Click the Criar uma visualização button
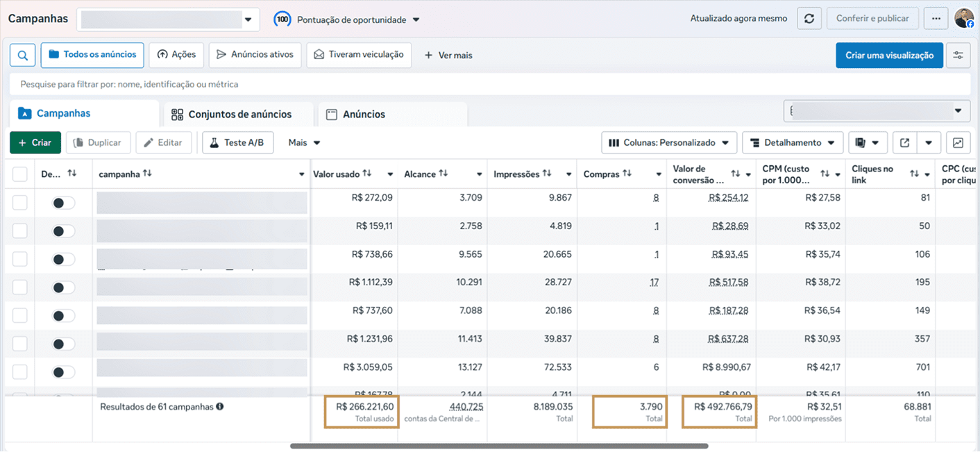 (x=889, y=55)
